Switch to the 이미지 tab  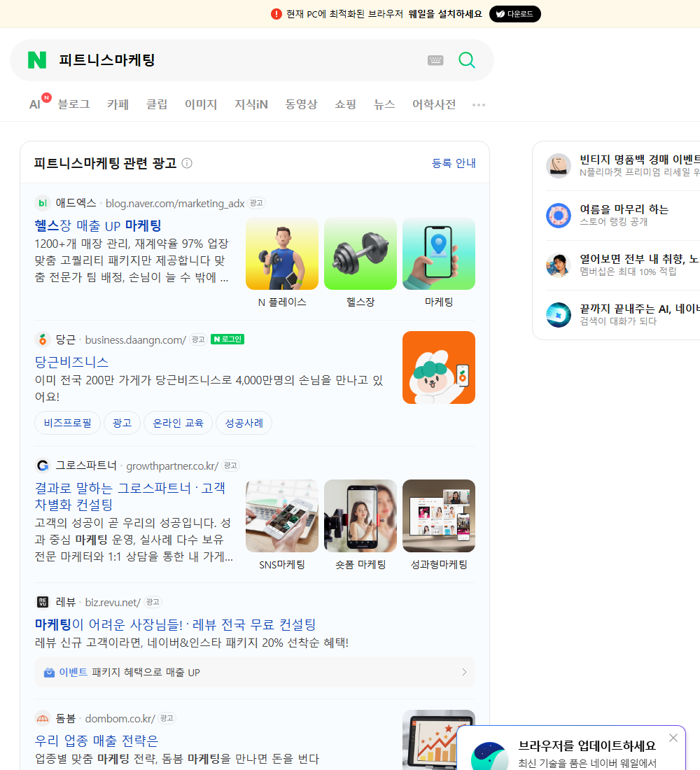[201, 104]
